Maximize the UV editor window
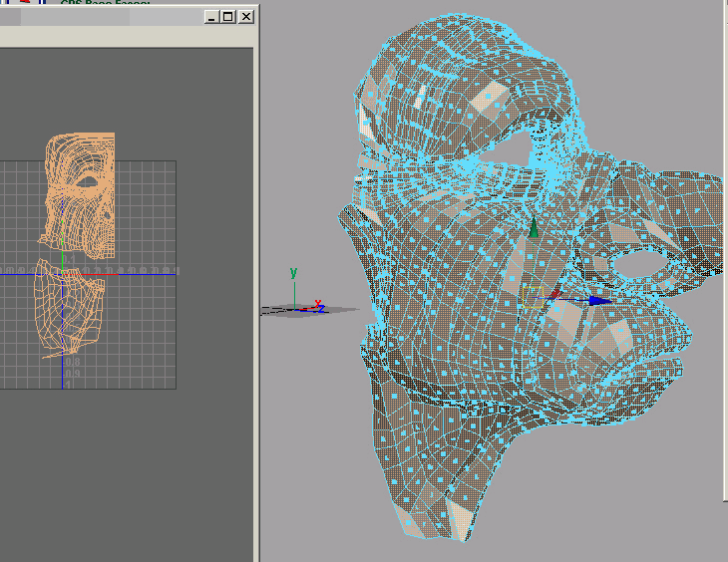This screenshot has height=562, width=728. click(227, 17)
